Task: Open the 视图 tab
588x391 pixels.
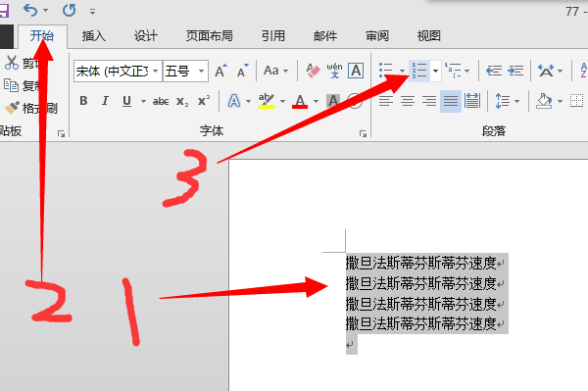Action: point(429,36)
